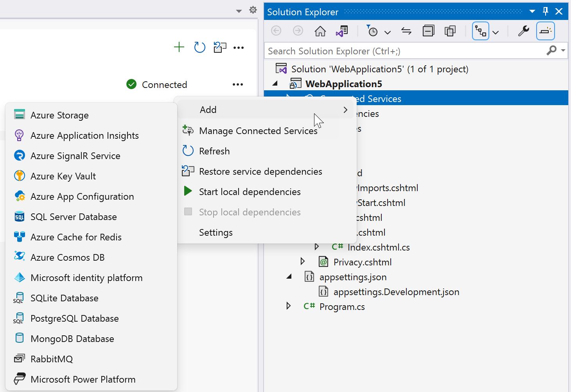Pin the Solution Explorer panel

(x=546, y=11)
